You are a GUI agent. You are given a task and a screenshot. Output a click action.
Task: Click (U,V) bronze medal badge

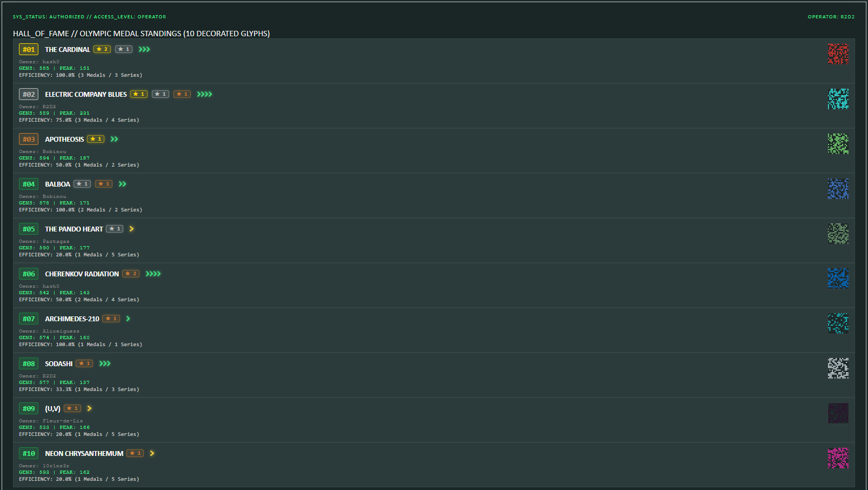(x=72, y=408)
